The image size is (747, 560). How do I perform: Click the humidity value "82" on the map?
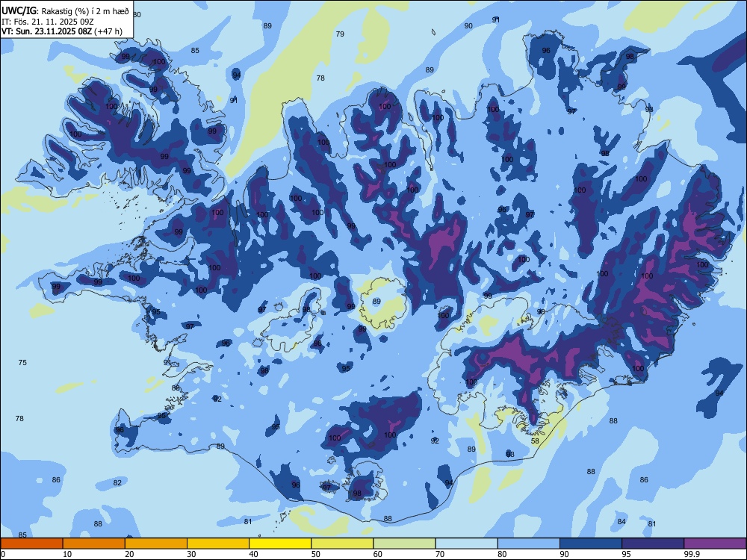point(117,482)
